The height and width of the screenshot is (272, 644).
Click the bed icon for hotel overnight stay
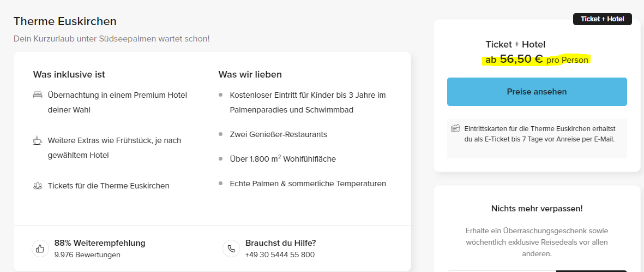38,95
